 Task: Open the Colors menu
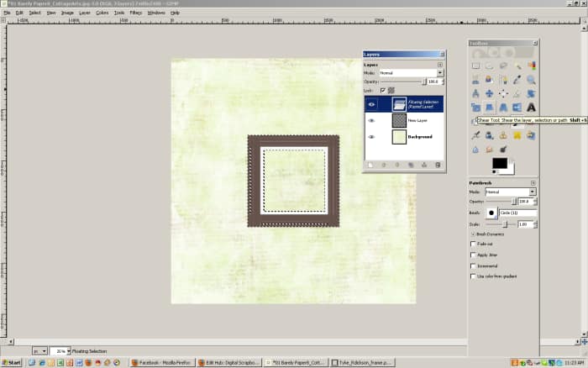click(102, 13)
